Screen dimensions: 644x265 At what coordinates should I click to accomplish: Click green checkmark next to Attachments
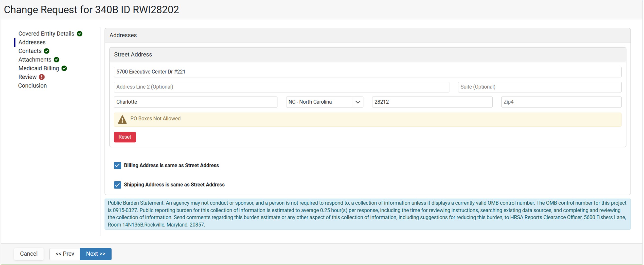tap(56, 60)
